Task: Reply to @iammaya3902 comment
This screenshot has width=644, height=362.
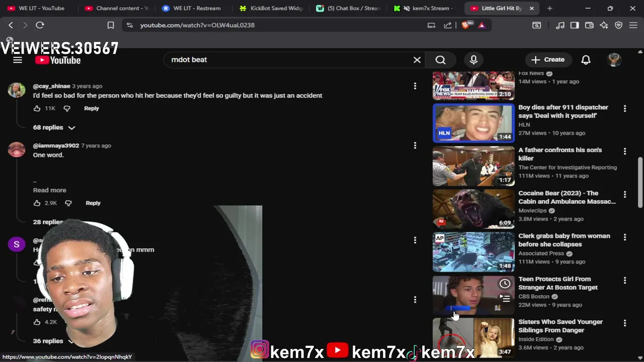Action: coord(93,203)
